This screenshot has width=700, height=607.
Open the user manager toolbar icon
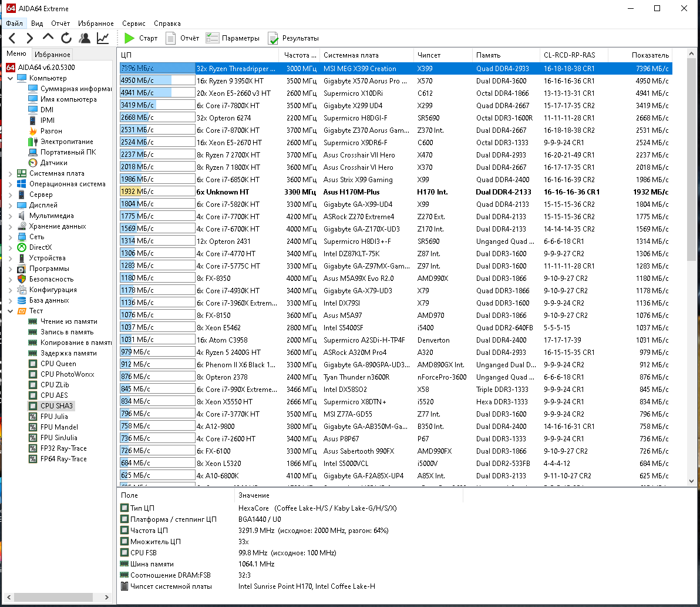click(x=85, y=38)
